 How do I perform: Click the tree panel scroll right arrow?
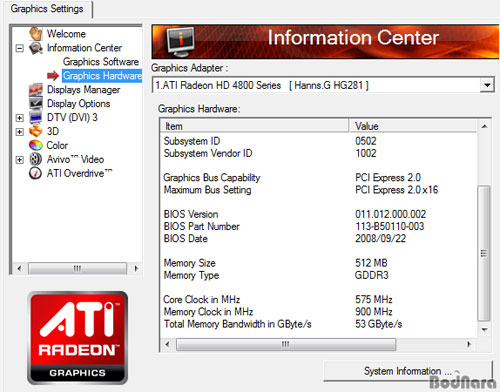point(136,268)
